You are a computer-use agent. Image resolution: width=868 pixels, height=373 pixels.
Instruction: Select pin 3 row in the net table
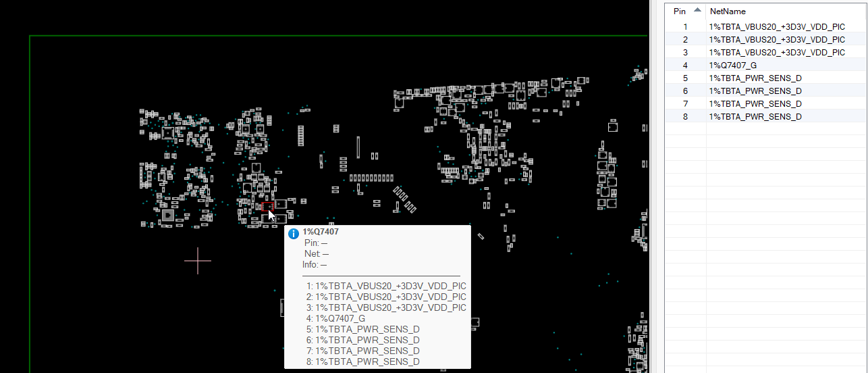coord(765,53)
